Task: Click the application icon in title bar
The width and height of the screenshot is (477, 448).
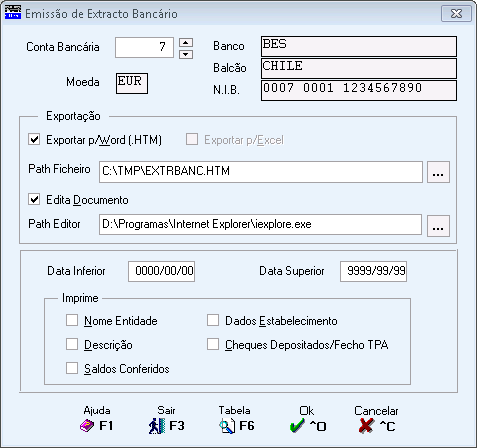Action: point(13,13)
